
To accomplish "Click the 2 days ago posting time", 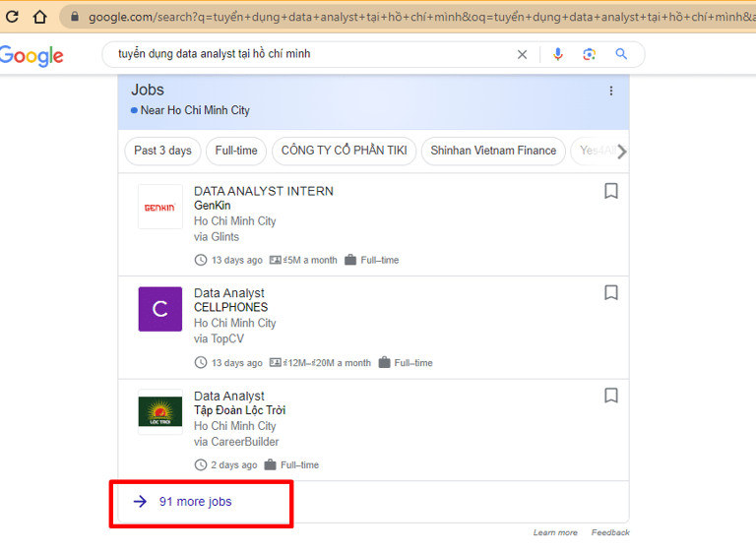I will (x=234, y=465).
